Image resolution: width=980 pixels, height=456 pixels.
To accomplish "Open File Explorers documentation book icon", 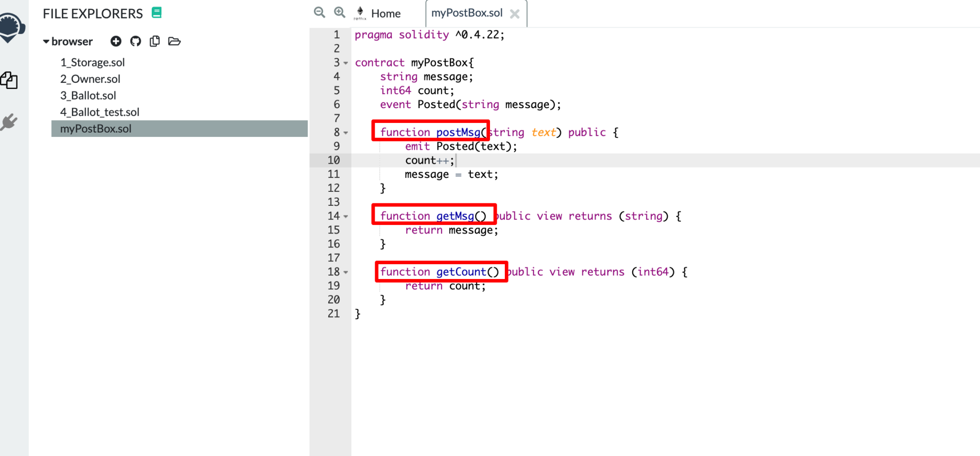I will click(x=156, y=13).
